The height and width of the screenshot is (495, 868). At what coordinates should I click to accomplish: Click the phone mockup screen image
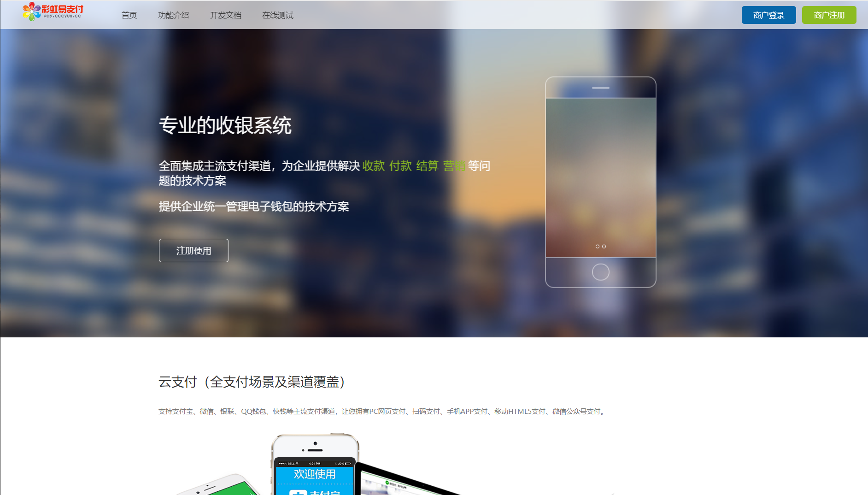tap(600, 177)
